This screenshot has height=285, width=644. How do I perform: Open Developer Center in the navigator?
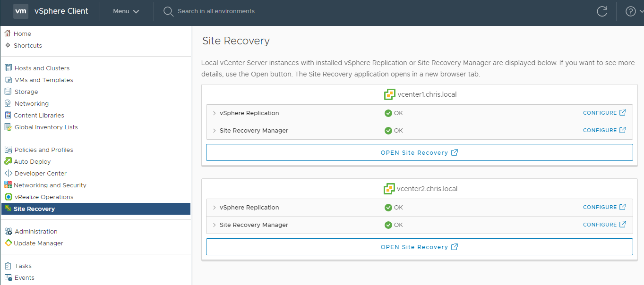[41, 173]
